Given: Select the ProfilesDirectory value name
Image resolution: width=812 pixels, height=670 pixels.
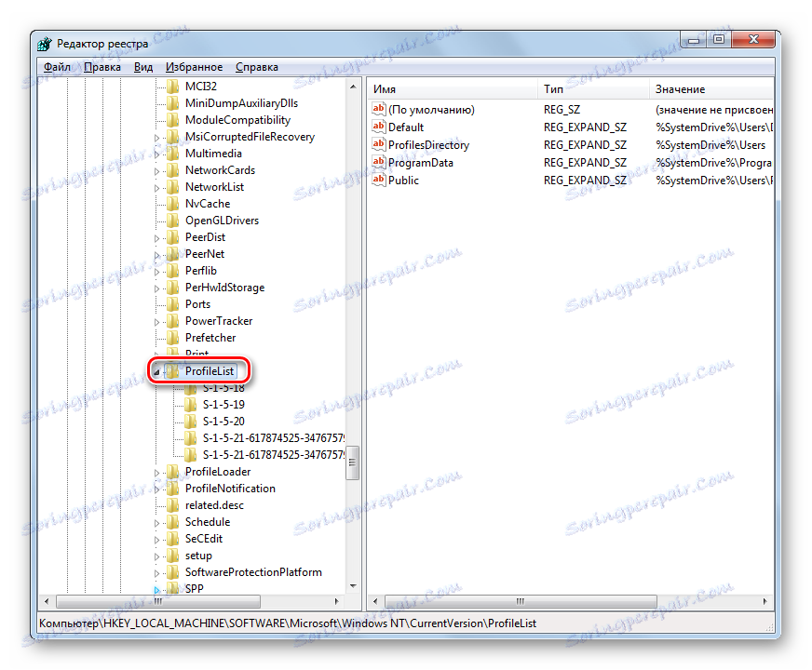Looking at the screenshot, I should coord(428,145).
